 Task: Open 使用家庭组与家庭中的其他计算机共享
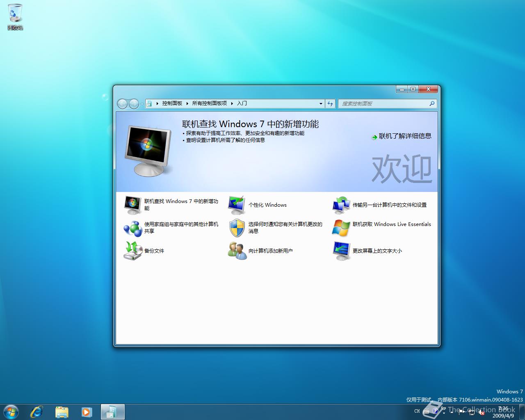click(181, 228)
